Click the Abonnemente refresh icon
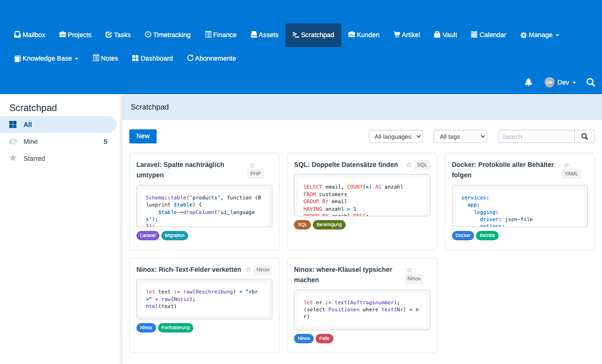The width and height of the screenshot is (602, 364). [190, 58]
